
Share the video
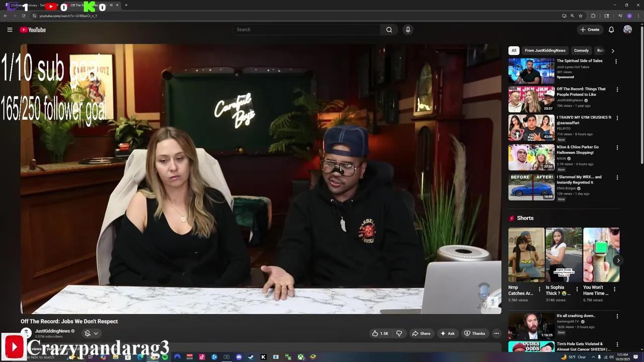(421, 333)
